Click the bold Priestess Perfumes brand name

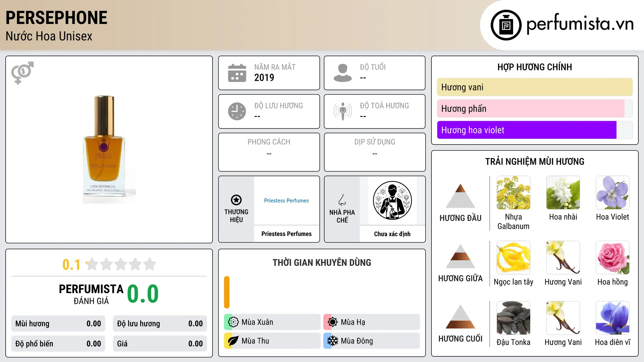pos(286,234)
